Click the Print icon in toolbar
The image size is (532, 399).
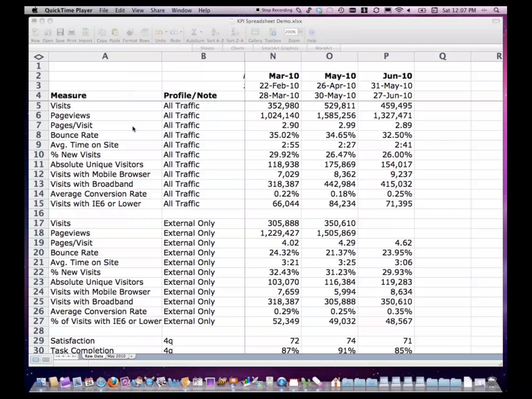coord(71,32)
